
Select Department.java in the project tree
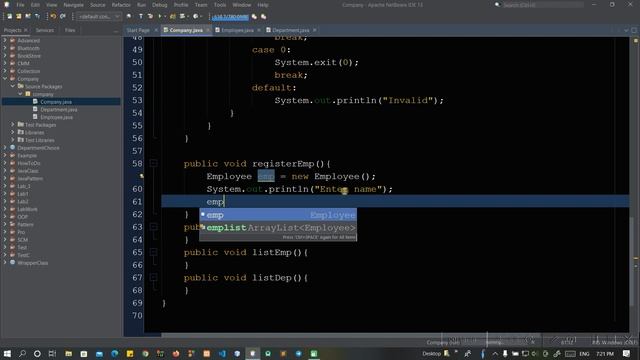(x=59, y=109)
